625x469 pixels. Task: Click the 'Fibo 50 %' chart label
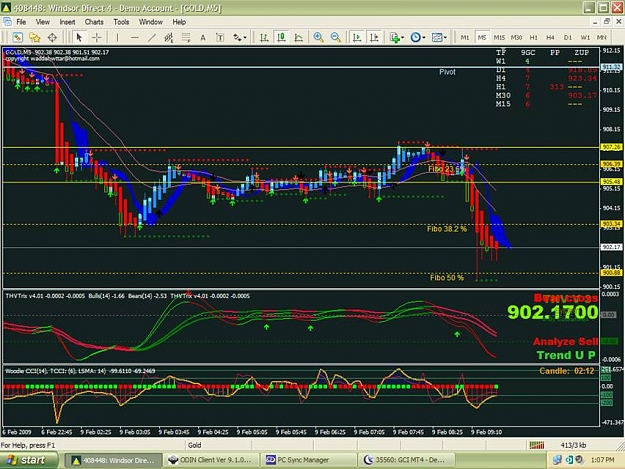447,277
